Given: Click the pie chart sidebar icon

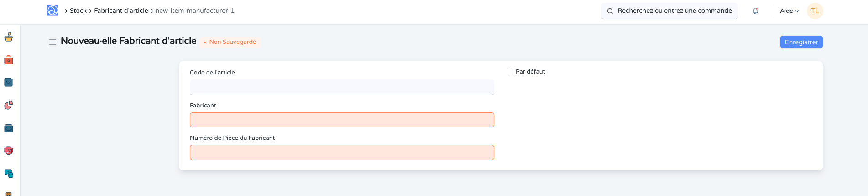Looking at the screenshot, I should [9, 106].
